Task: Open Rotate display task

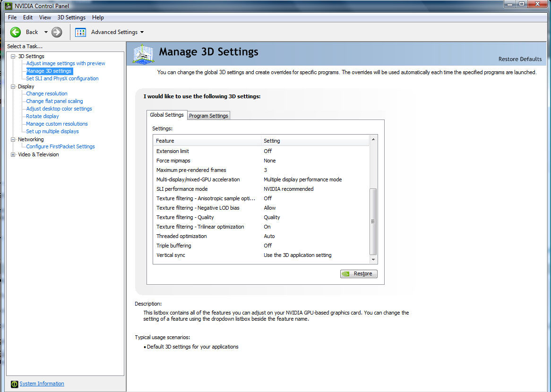Action: coord(43,116)
